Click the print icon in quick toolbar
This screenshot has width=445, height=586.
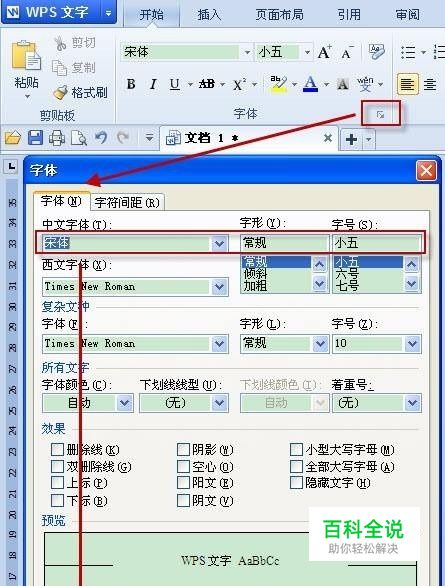coord(57,138)
